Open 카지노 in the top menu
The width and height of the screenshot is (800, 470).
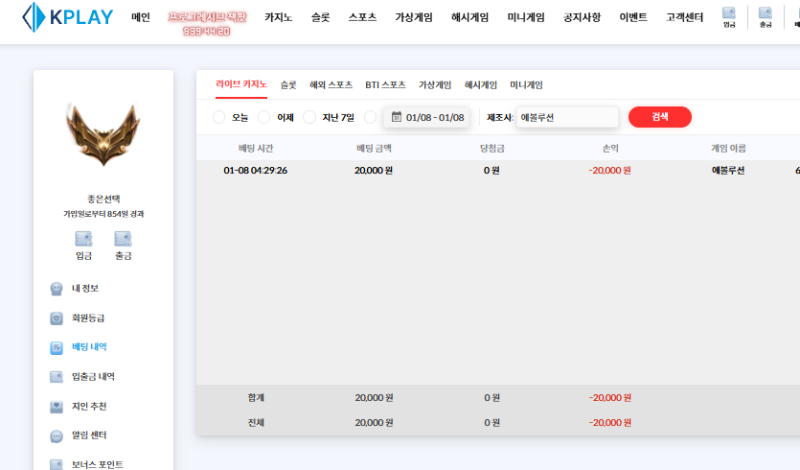coord(277,18)
